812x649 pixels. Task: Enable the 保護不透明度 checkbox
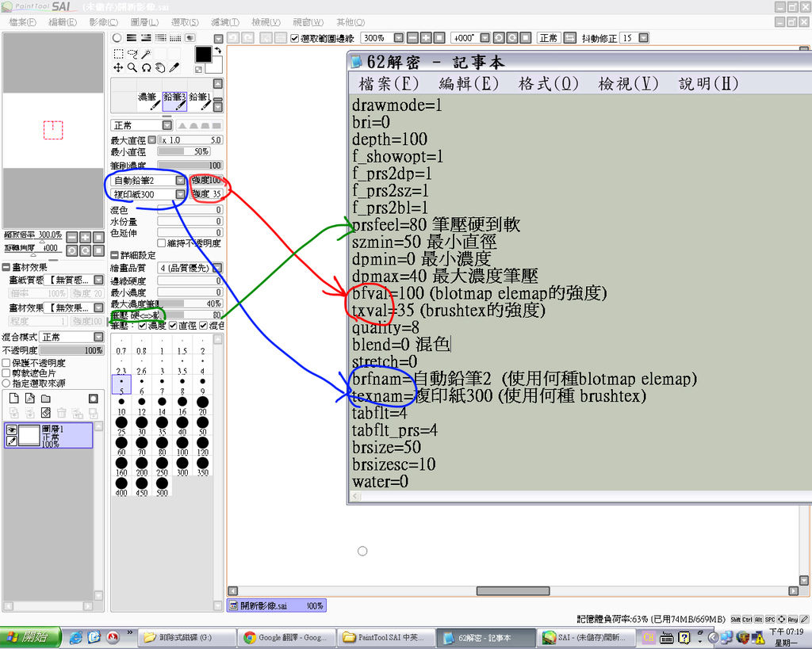click(6, 363)
